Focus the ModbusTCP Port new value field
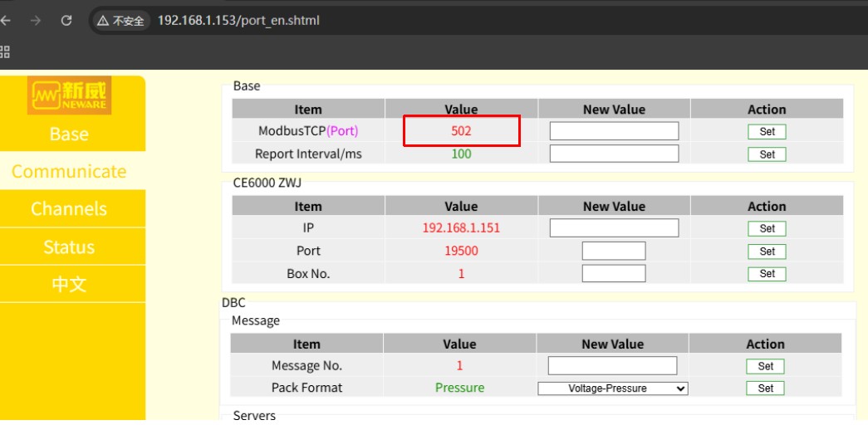Viewport: 868px width, 425px height. coord(614,131)
